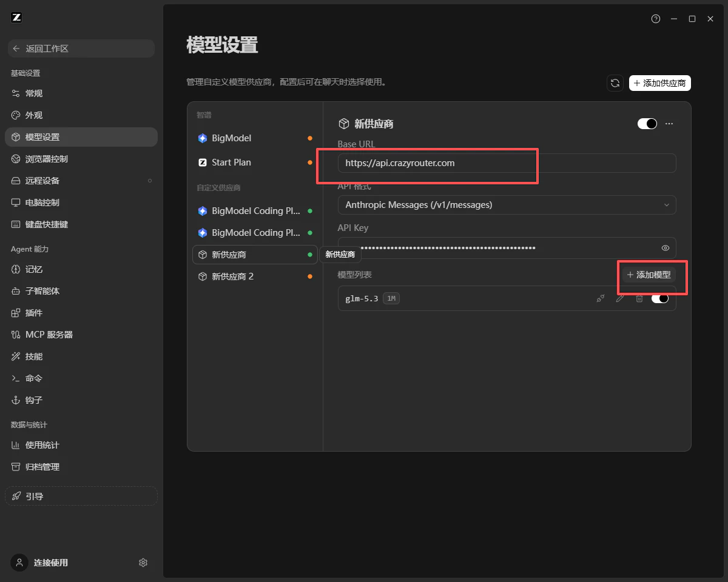The height and width of the screenshot is (582, 728).
Task: Open 子智能体 via the robot icon
Action: 16,291
